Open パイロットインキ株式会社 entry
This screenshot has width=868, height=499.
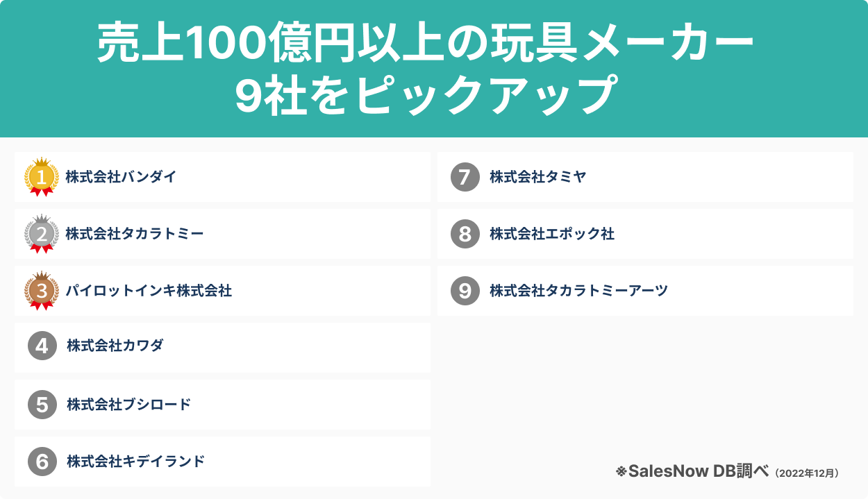tap(149, 291)
